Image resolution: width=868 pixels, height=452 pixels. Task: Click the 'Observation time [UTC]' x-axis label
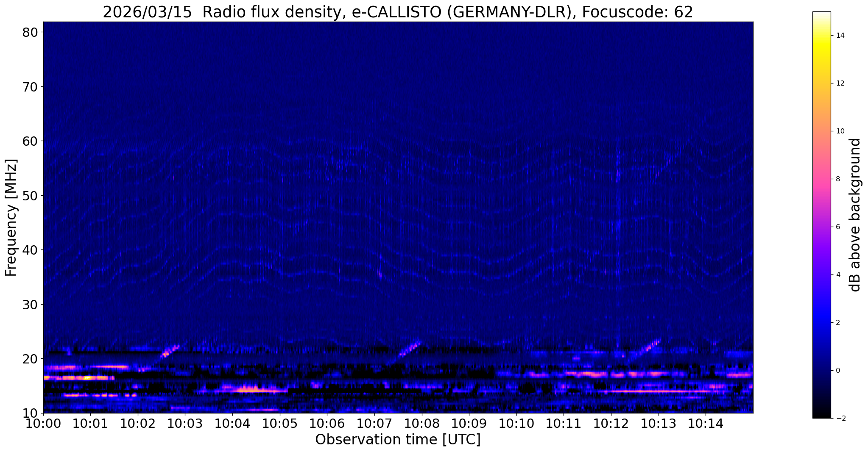(398, 439)
